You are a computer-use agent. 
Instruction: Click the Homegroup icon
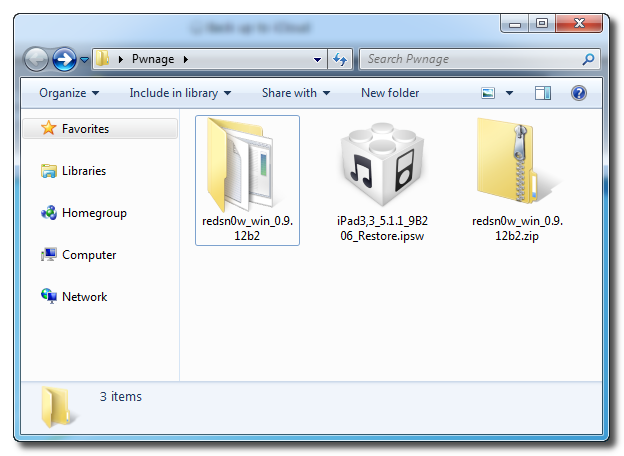pos(49,213)
